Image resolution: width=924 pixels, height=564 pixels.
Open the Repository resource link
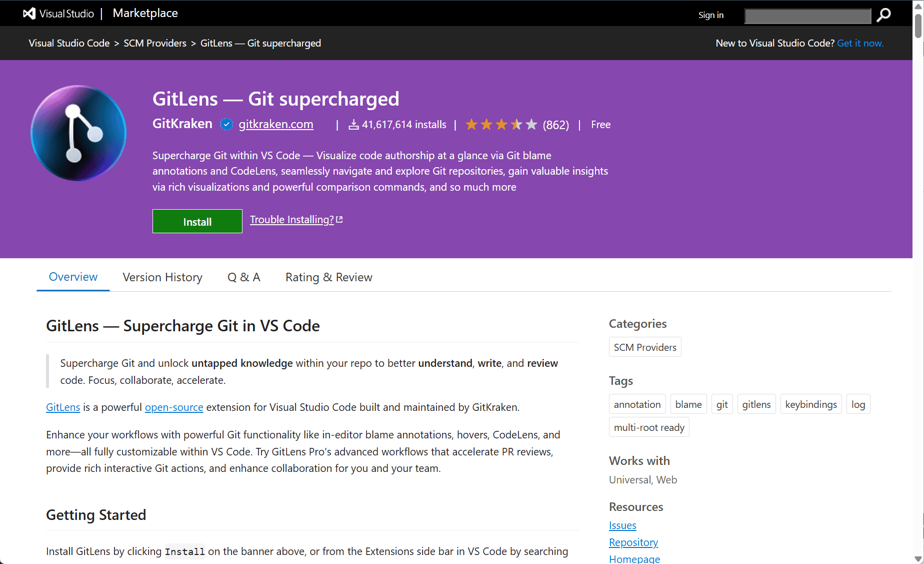coord(633,542)
